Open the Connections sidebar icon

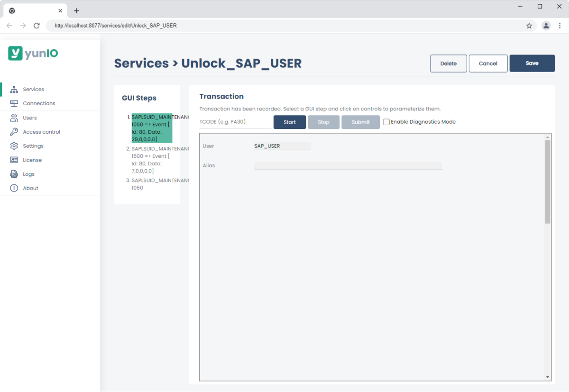coord(14,103)
